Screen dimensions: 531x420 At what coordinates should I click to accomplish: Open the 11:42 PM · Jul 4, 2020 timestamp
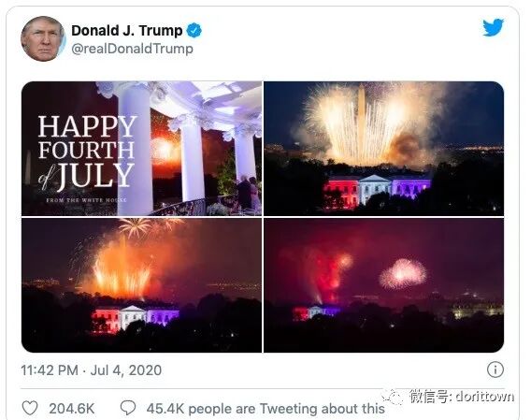[x=92, y=369]
